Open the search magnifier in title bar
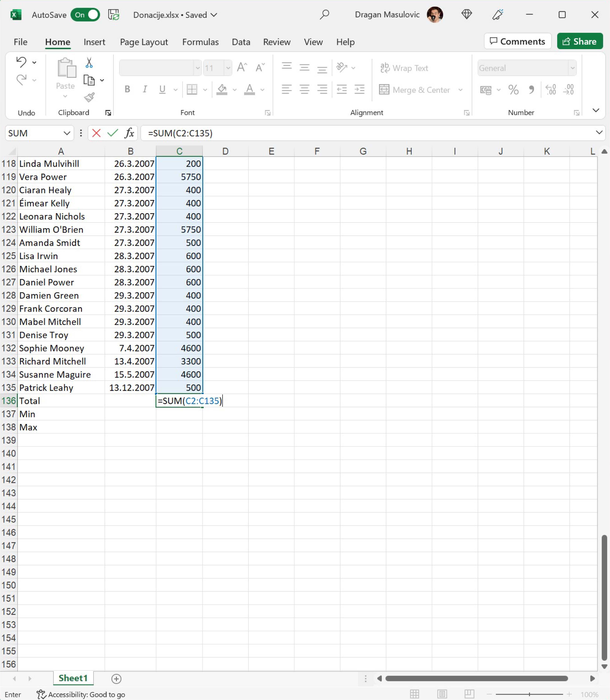 click(x=324, y=15)
